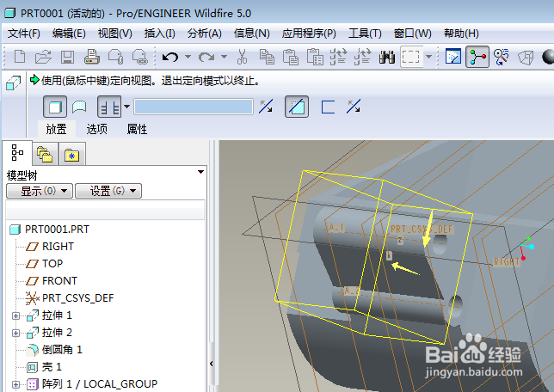Open the view repaint window icon
This screenshot has height=392, width=554.
click(x=453, y=57)
